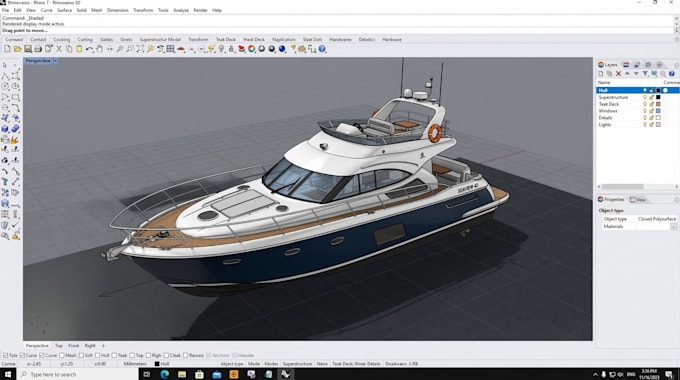Click the Teak Deck layer brown swatch
This screenshot has width=680, height=380.
[x=658, y=104]
